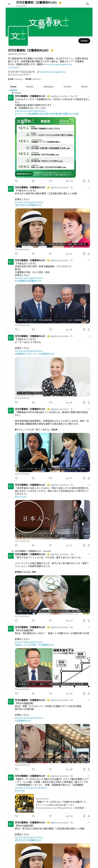Image resolution: width=98 pixels, height=868 pixels.
Task: Open bunshun.jp/bungeishunju link in profile bio
Action: click(53, 72)
